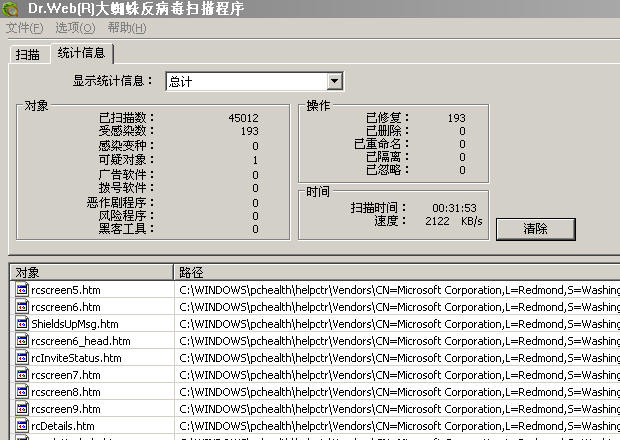
Task: Open the 帮助(H) menu
Action: (x=127, y=28)
